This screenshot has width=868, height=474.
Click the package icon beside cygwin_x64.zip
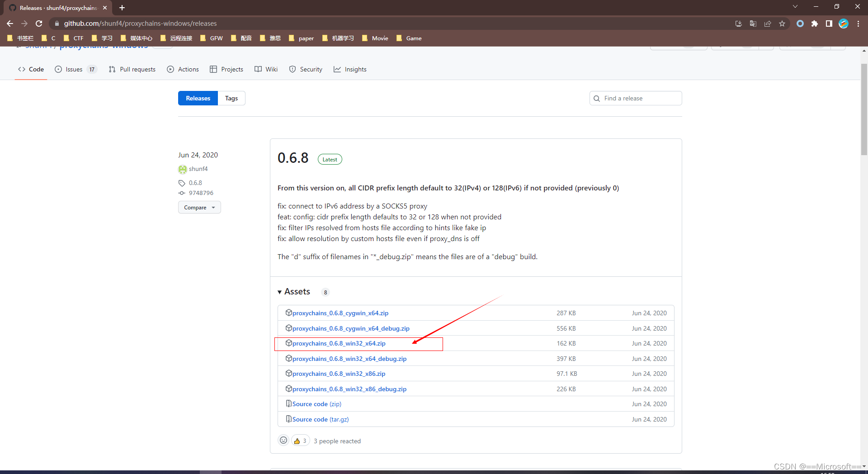click(288, 313)
